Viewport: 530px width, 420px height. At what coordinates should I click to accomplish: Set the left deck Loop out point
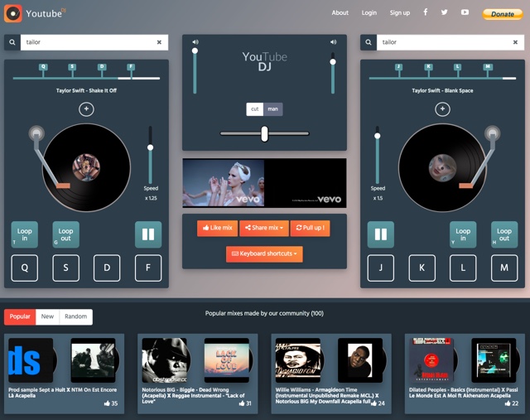(x=66, y=234)
